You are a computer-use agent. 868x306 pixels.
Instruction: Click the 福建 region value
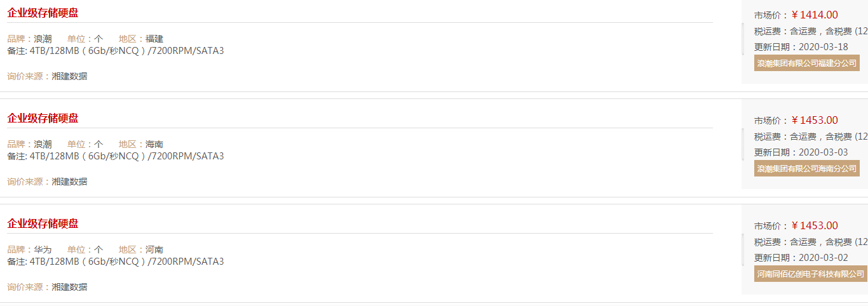(154, 39)
